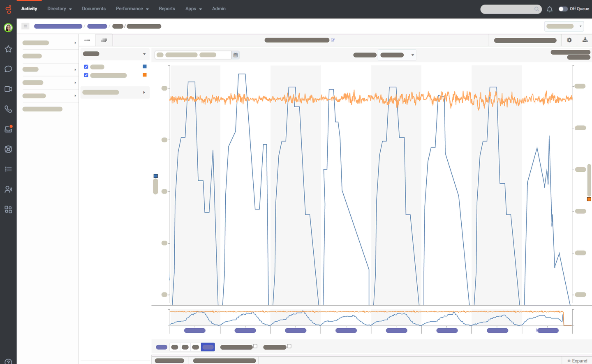Open the chat bubble icon
The width and height of the screenshot is (592, 364).
point(8,69)
